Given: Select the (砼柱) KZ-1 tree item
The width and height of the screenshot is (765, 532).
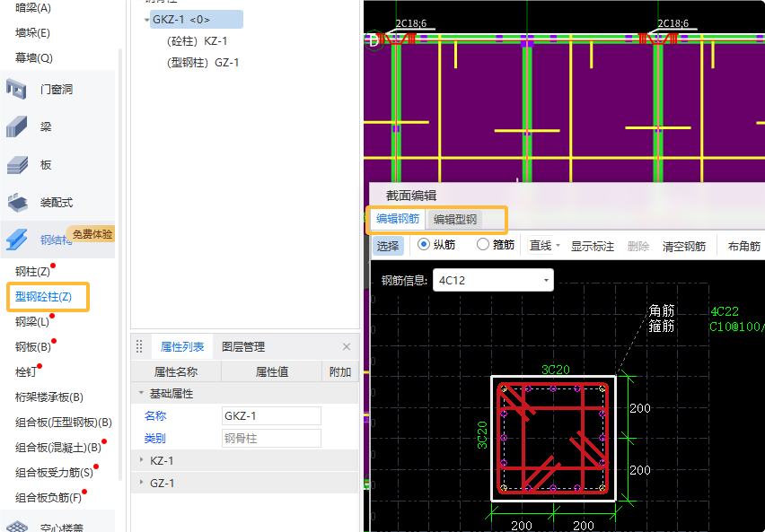Looking at the screenshot, I should 198,41.
